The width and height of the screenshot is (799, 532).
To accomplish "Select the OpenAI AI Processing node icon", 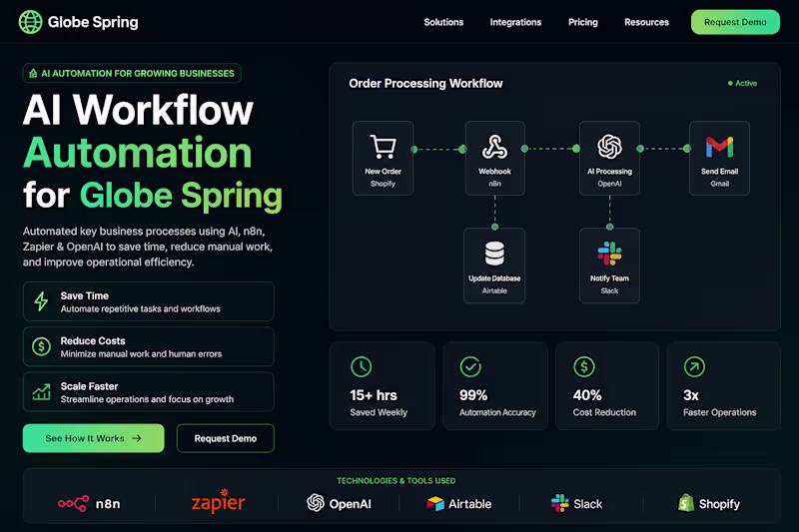I will 609,147.
